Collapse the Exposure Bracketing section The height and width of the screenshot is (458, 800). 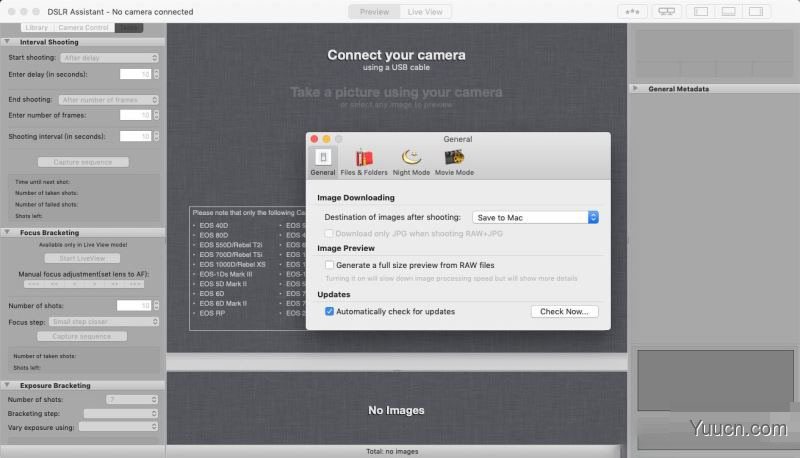(7, 385)
